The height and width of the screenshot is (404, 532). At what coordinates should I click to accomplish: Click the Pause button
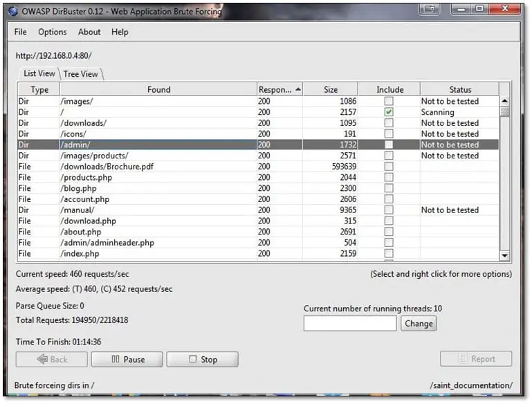pos(127,360)
